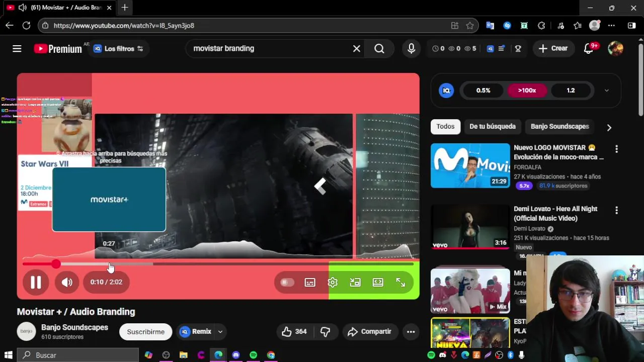Viewport: 644px width, 362px height.
Task: Open the browser extensions puzzle icon
Action: pyautogui.click(x=541, y=26)
